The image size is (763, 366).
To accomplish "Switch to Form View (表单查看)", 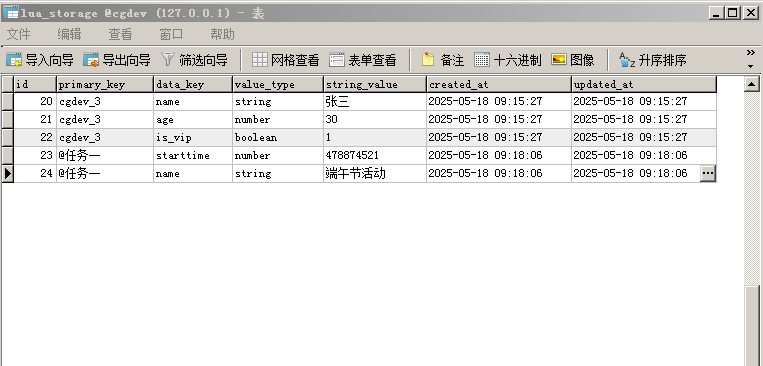I will click(363, 60).
